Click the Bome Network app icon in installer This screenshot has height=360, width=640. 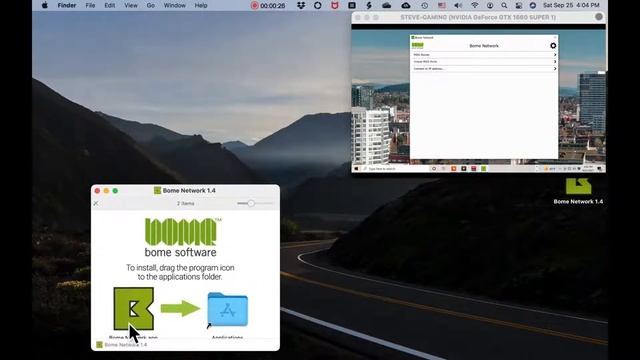pos(133,309)
